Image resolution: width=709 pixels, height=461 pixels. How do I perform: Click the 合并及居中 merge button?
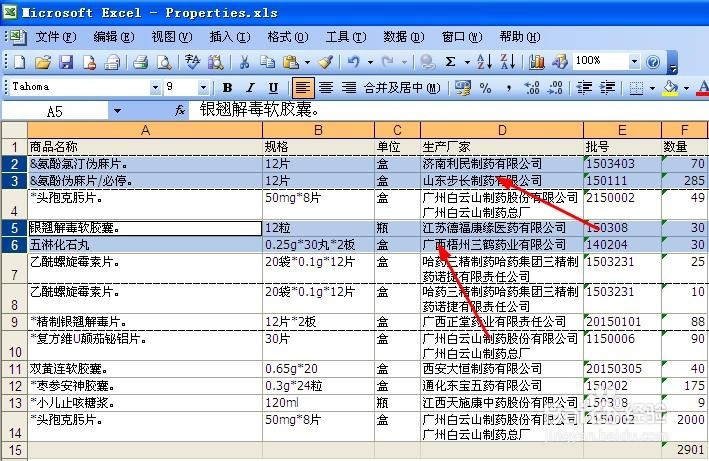point(402,88)
